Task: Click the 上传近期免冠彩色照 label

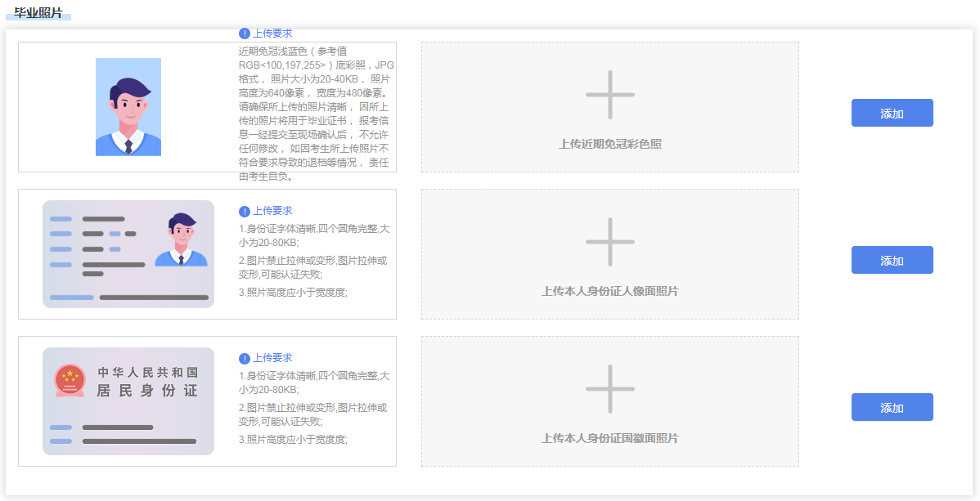Action: tap(609, 144)
